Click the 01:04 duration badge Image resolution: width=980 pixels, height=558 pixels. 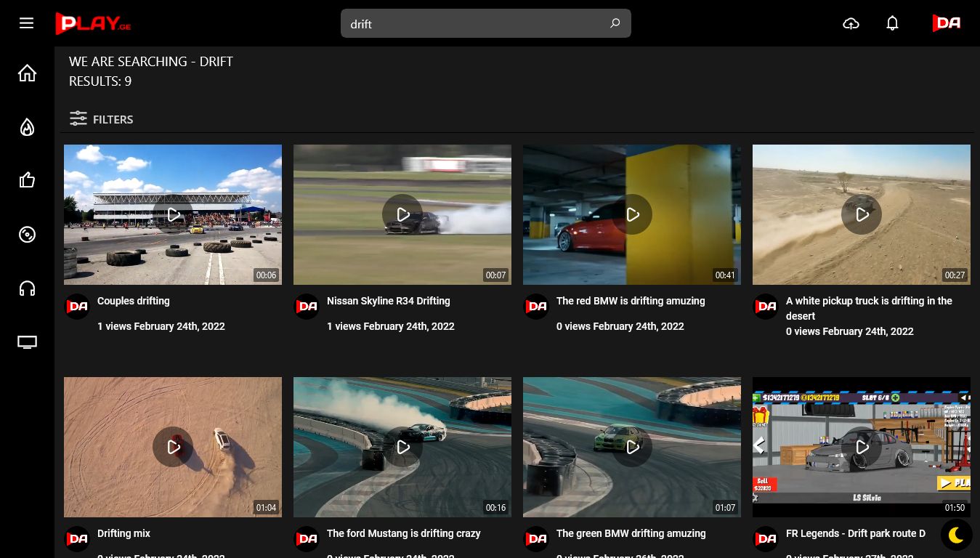pyautogui.click(x=266, y=508)
